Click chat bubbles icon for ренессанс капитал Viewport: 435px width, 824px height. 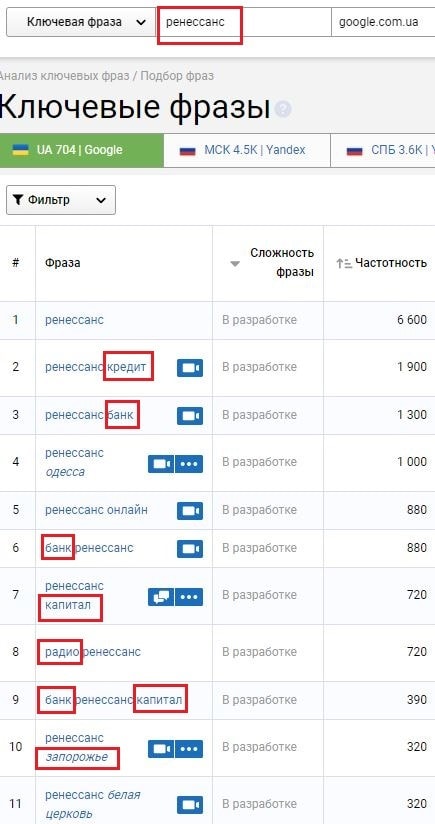point(161,597)
